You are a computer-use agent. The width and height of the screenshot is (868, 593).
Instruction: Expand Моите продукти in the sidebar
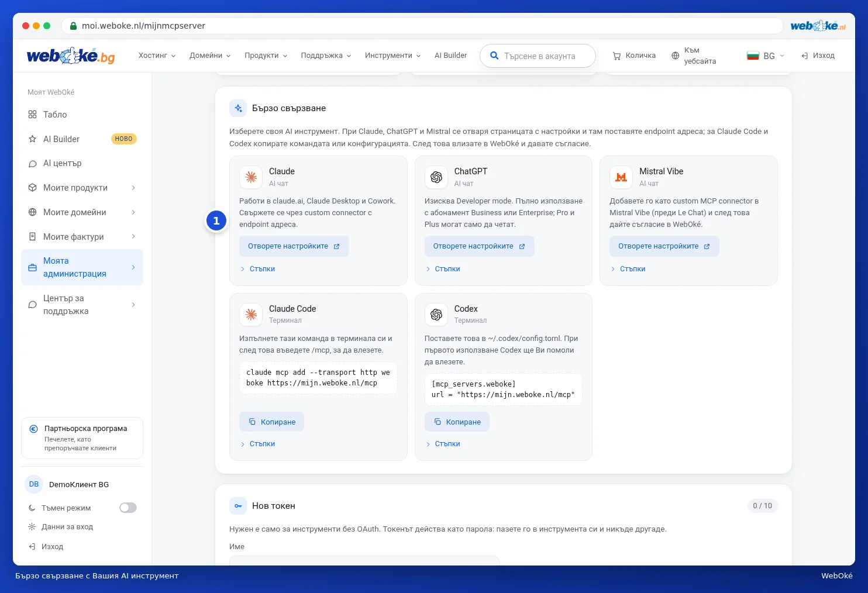pyautogui.click(x=82, y=188)
